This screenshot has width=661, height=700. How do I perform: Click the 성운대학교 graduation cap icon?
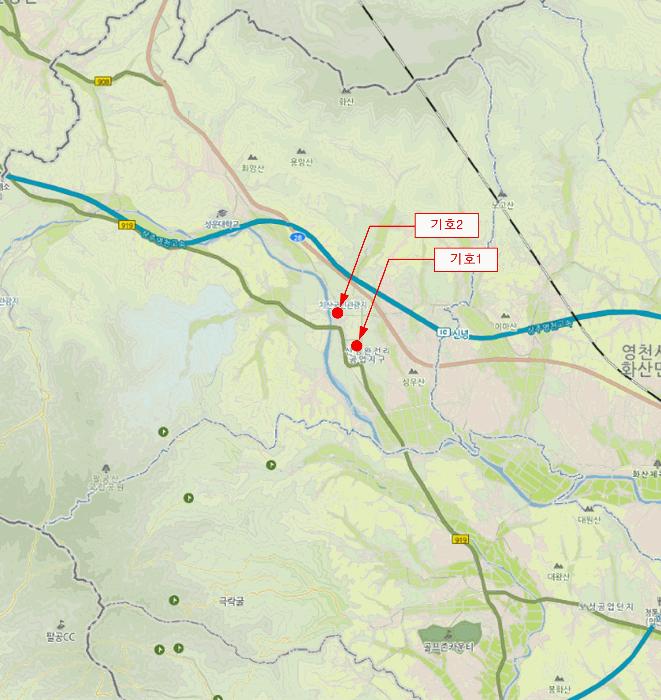click(221, 213)
